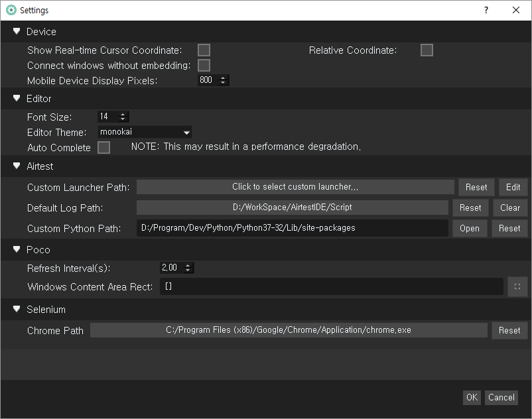Reset the Custom Python Path

[509, 229]
